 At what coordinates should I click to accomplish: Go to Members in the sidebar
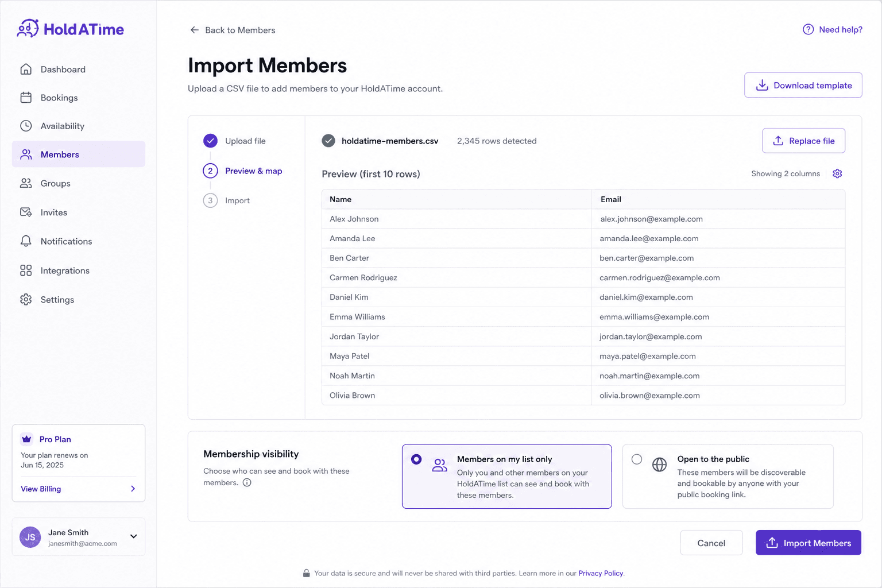click(78, 154)
